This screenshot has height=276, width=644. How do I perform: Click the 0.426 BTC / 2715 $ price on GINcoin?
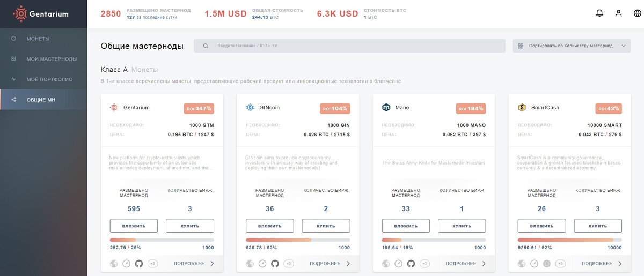[x=327, y=135]
